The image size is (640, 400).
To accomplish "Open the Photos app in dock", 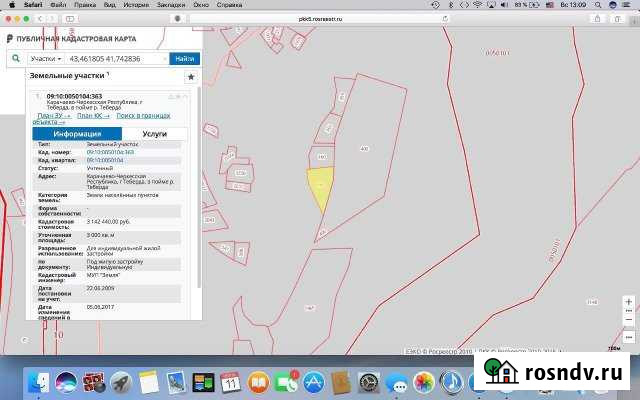I will (422, 382).
